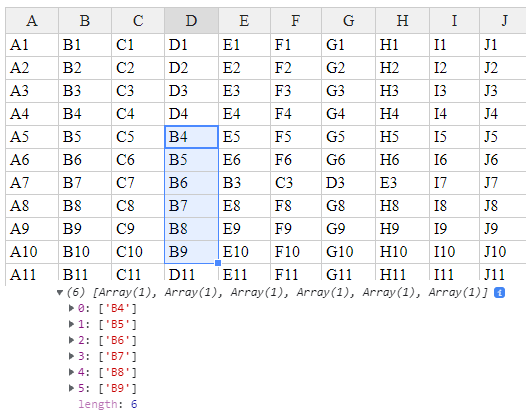Image resolution: width=526 pixels, height=410 pixels.
Task: Select cell F2
Action: coord(296,68)
